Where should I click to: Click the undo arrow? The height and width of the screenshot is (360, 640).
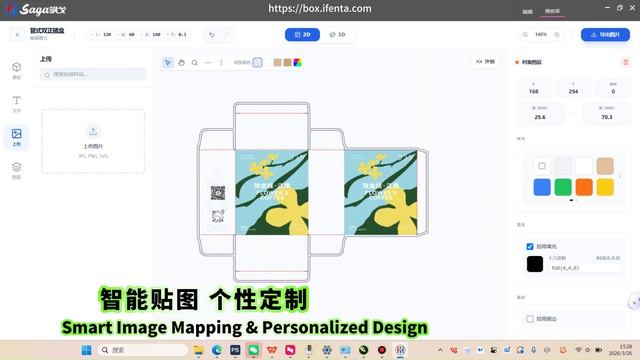pyautogui.click(x=211, y=35)
